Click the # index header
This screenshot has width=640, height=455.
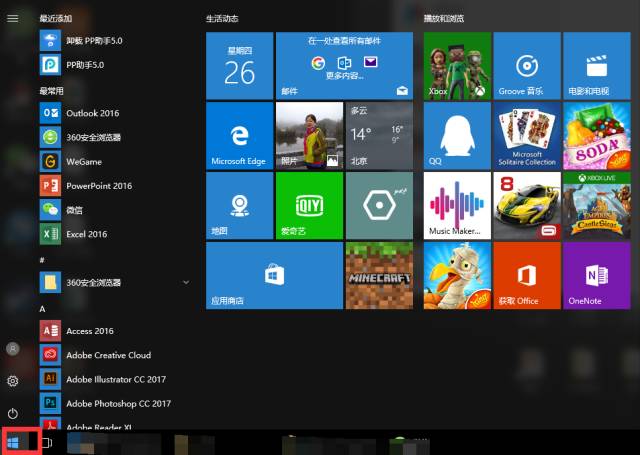(x=42, y=260)
